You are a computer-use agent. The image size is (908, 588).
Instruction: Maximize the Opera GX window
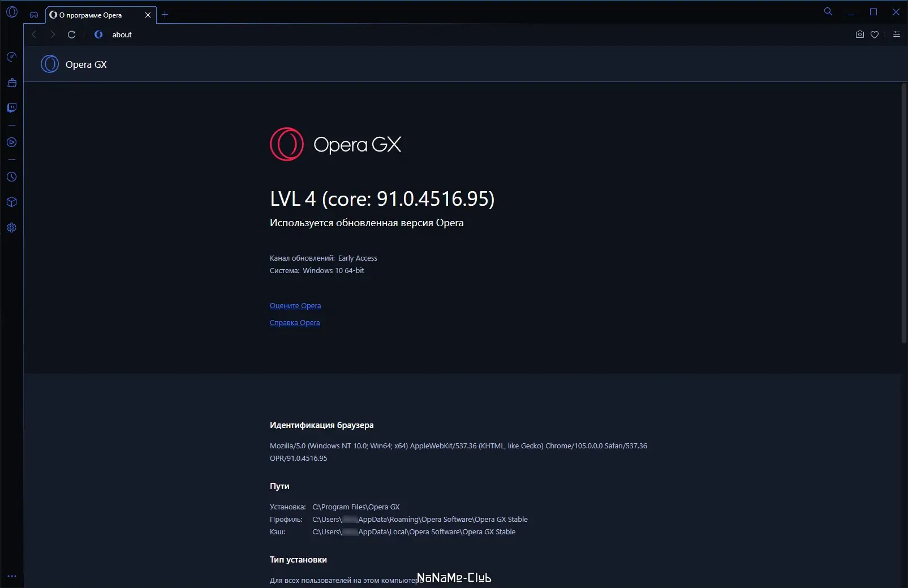pyautogui.click(x=873, y=12)
